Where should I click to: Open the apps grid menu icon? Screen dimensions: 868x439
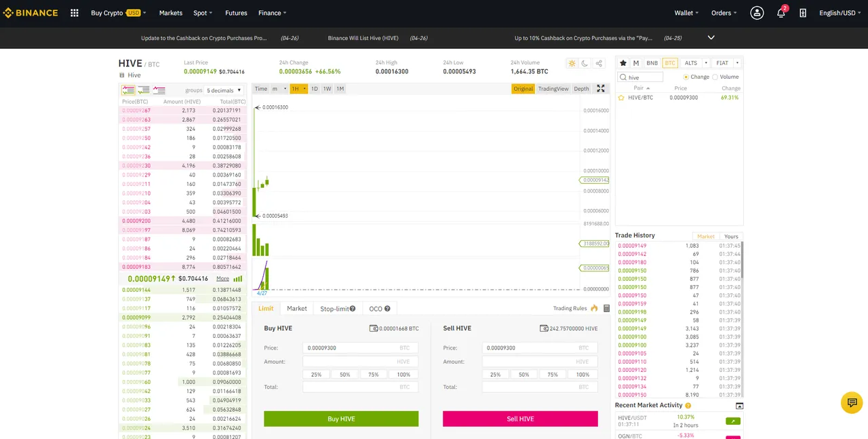75,13
